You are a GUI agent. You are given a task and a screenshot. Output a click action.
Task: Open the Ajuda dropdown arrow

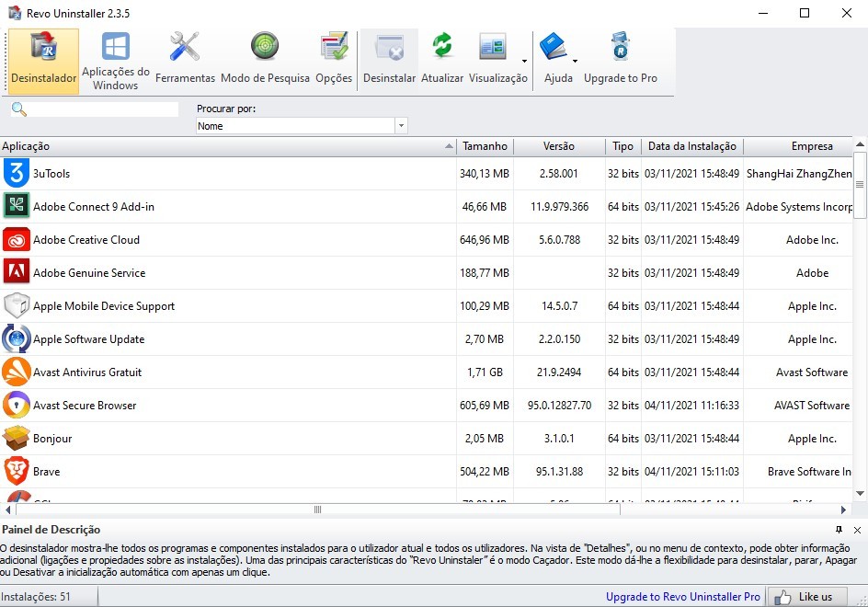coord(575,62)
